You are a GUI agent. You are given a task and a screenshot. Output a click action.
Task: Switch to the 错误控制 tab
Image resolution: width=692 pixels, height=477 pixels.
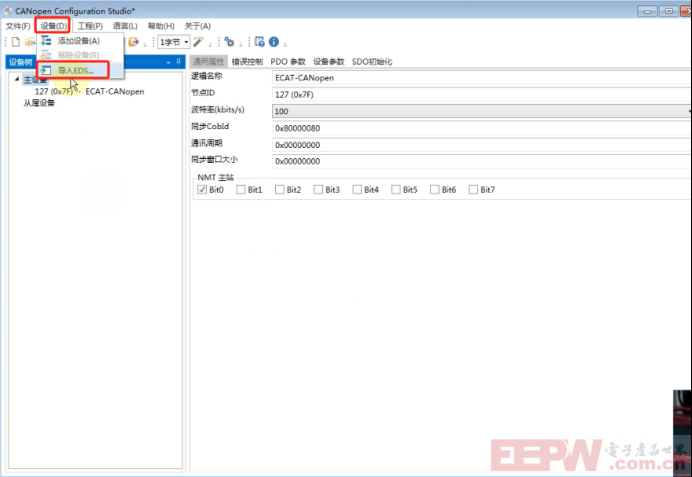(x=247, y=61)
